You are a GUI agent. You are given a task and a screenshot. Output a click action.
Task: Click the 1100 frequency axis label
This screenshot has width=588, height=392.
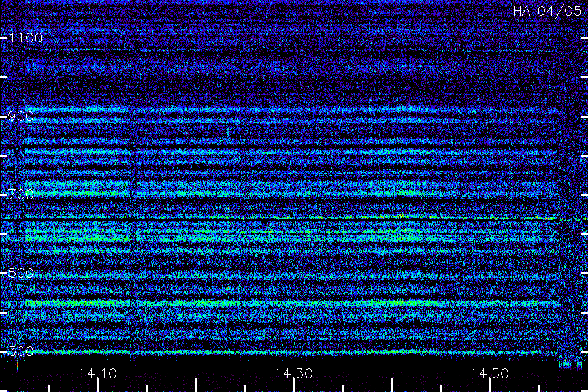[x=25, y=38]
